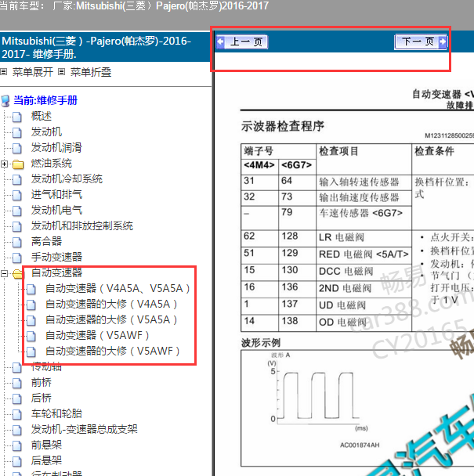Collapse the 自动变速器 tree node
Image resolution: width=474 pixels, height=476 pixels.
4,273
